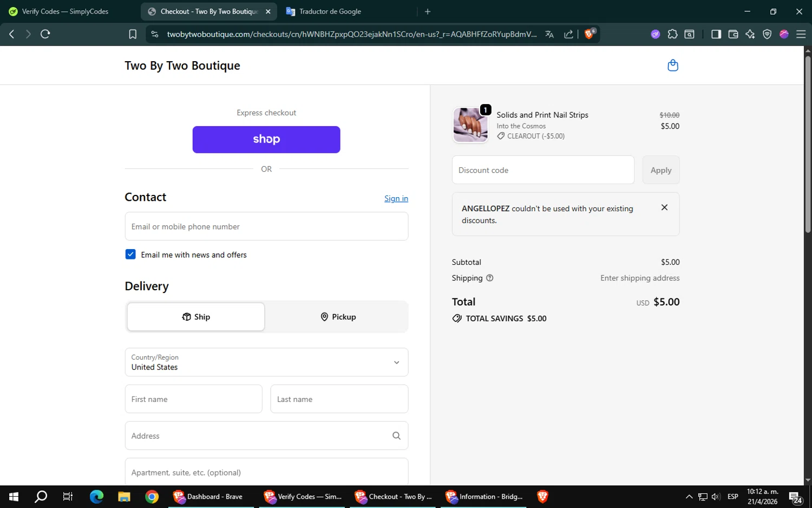Open a new browser tab
812x508 pixels.
[428, 11]
